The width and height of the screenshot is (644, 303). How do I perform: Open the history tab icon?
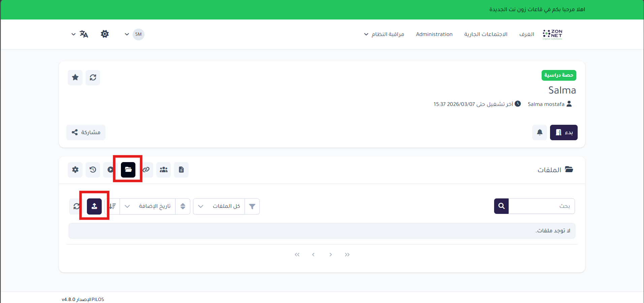93,169
